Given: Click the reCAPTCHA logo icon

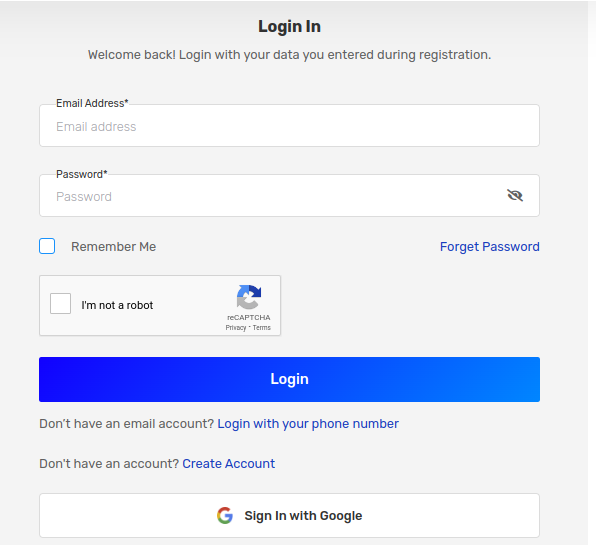Looking at the screenshot, I should (x=249, y=297).
